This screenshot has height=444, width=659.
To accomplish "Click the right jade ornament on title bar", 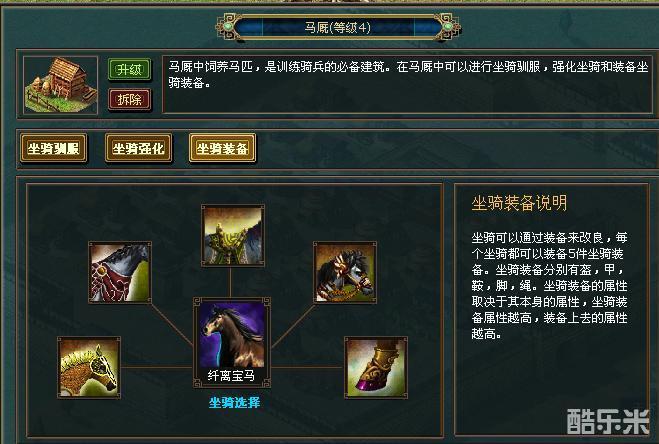I will (x=448, y=27).
